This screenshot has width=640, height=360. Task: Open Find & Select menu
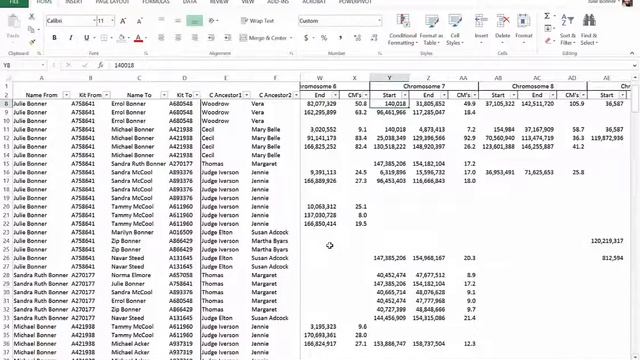(589, 29)
